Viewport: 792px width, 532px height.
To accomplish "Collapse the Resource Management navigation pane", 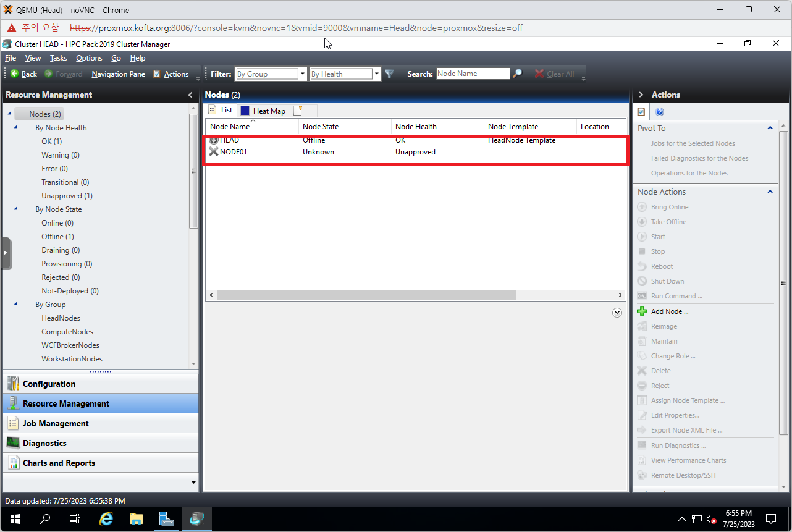I will click(190, 95).
